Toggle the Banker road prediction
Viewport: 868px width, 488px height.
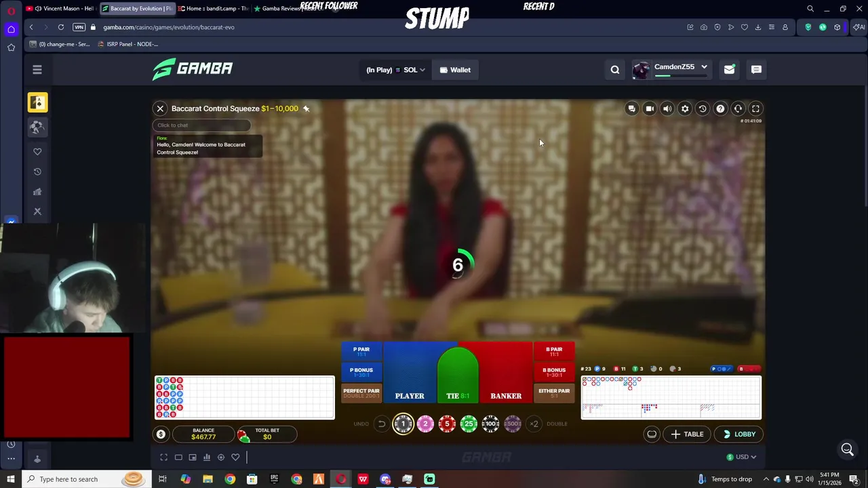tap(749, 369)
